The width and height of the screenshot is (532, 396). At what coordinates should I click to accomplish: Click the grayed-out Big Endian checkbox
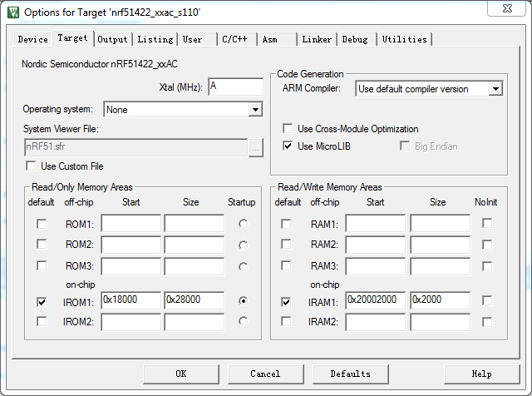(405, 146)
